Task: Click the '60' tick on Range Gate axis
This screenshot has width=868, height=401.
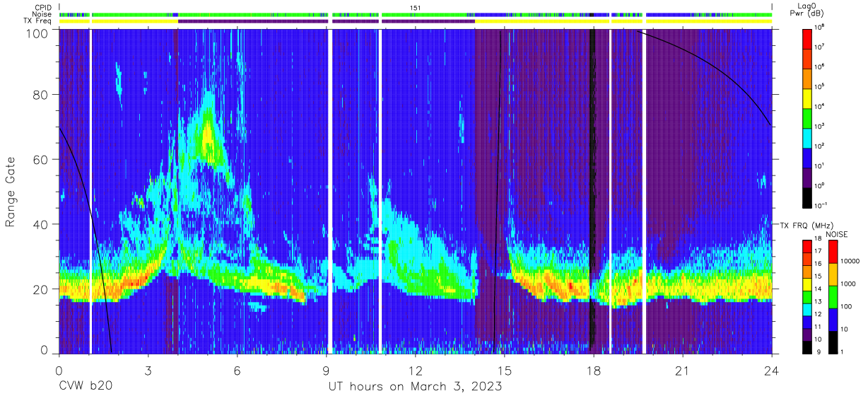Action: point(42,159)
